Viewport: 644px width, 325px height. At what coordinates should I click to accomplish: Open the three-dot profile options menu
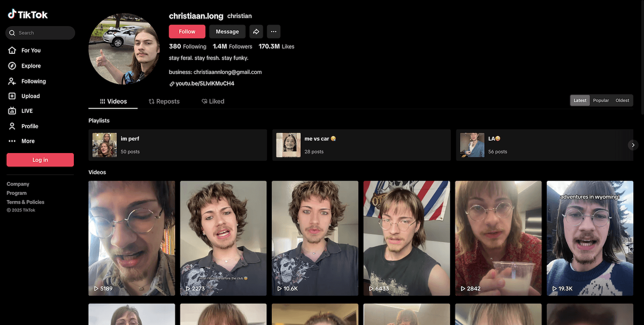pos(273,31)
